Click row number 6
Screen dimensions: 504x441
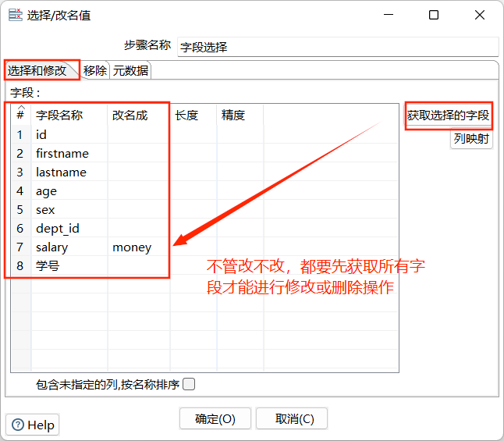20,229
